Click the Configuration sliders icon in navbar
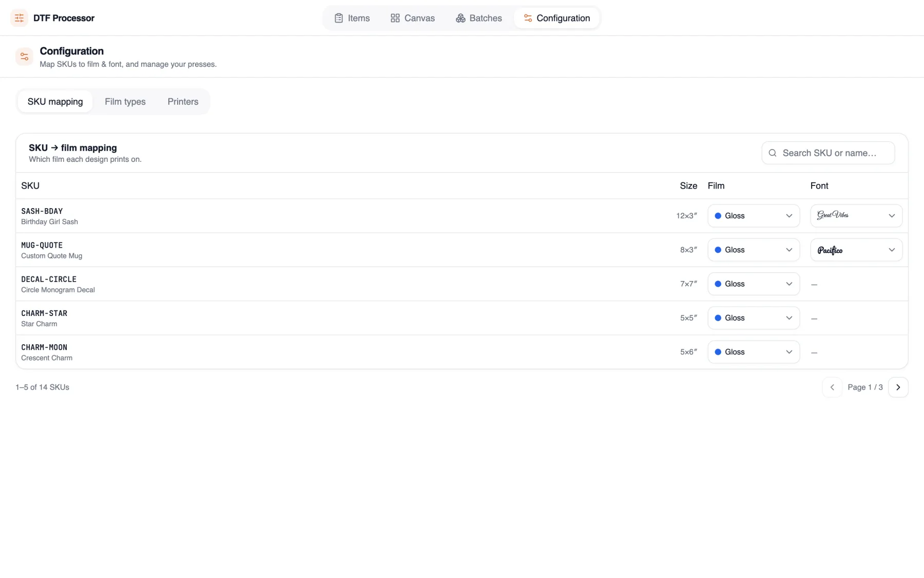The image size is (924, 578). coord(528,18)
